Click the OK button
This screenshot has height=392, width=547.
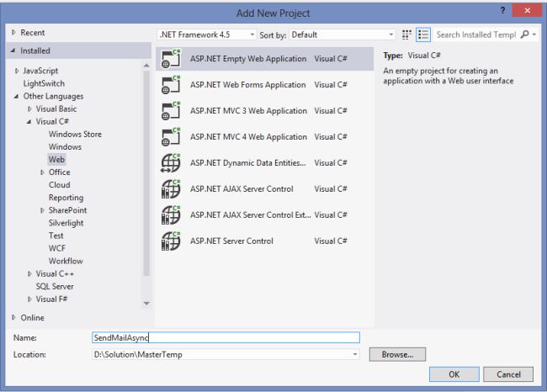tap(454, 373)
